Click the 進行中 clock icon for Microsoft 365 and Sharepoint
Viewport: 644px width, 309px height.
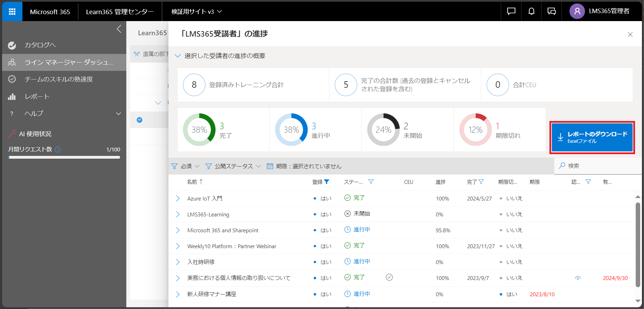tap(348, 230)
